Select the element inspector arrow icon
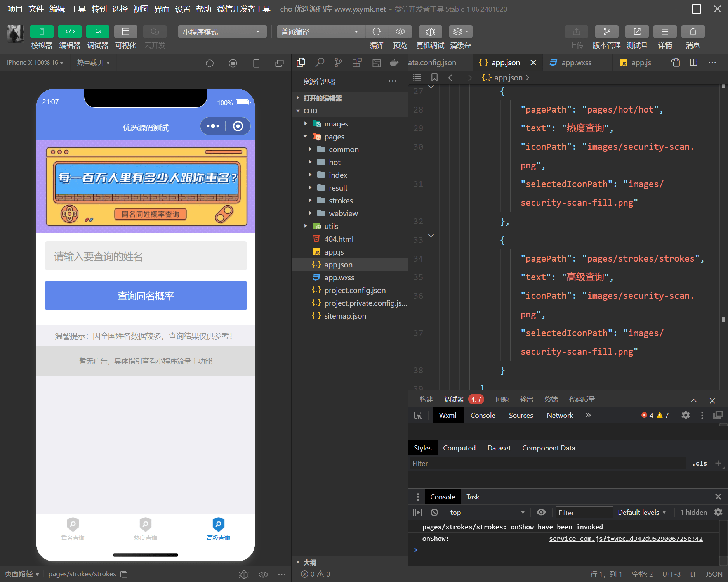 [x=418, y=416]
